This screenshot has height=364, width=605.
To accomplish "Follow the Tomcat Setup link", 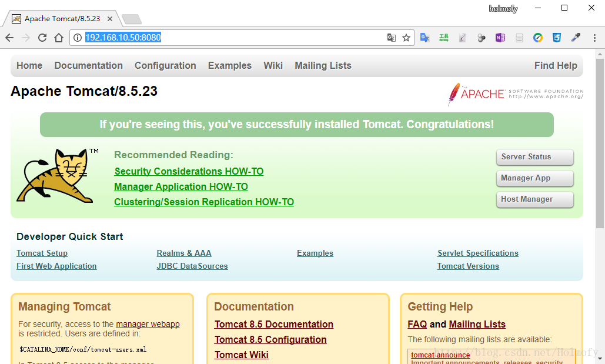I will click(42, 253).
